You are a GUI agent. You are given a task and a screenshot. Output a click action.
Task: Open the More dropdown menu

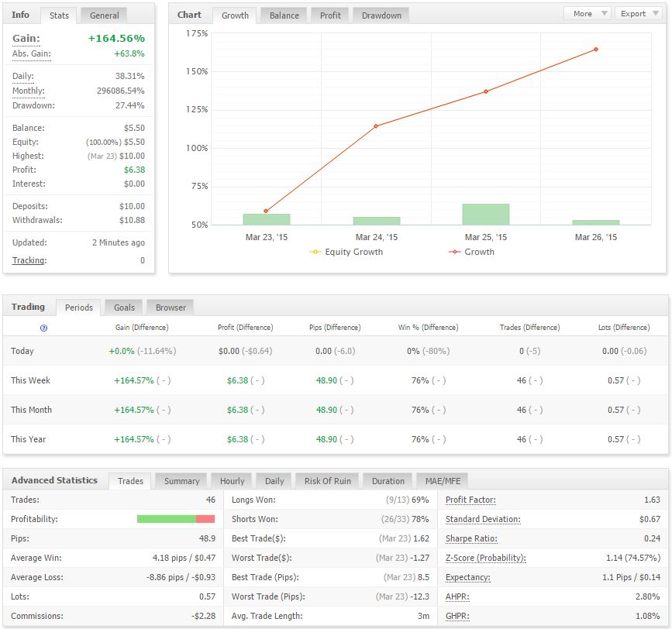coord(588,14)
